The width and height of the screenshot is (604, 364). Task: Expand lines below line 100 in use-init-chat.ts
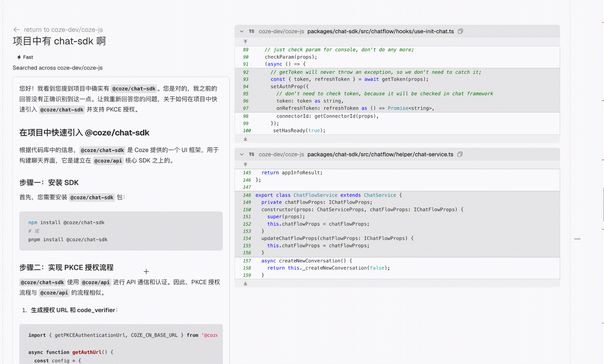[x=245, y=139]
